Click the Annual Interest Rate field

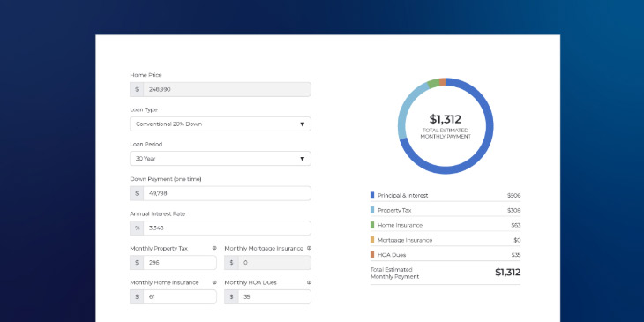click(221, 228)
